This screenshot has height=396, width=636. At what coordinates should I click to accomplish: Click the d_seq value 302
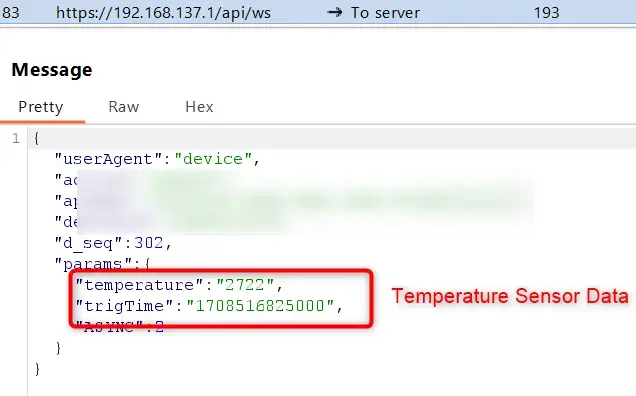(149, 243)
